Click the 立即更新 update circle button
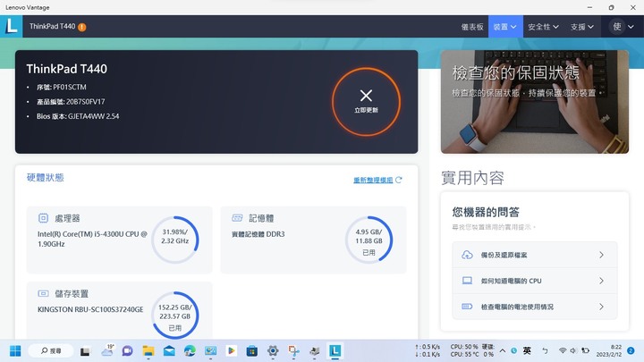The width and height of the screenshot is (644, 362). coord(366,101)
